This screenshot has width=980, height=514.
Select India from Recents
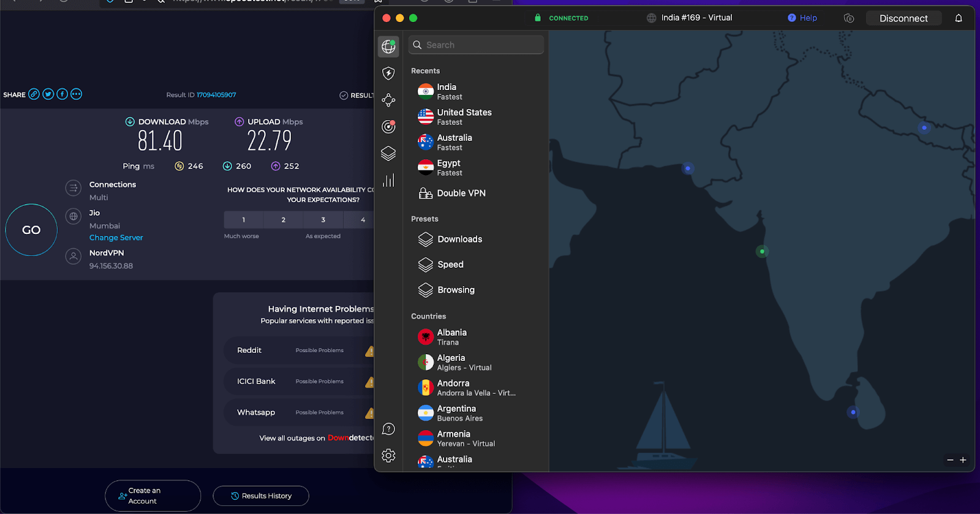[x=475, y=91]
